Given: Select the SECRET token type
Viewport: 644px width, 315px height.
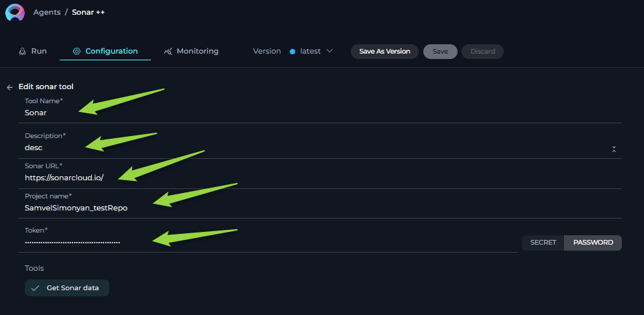Looking at the screenshot, I should [x=543, y=243].
